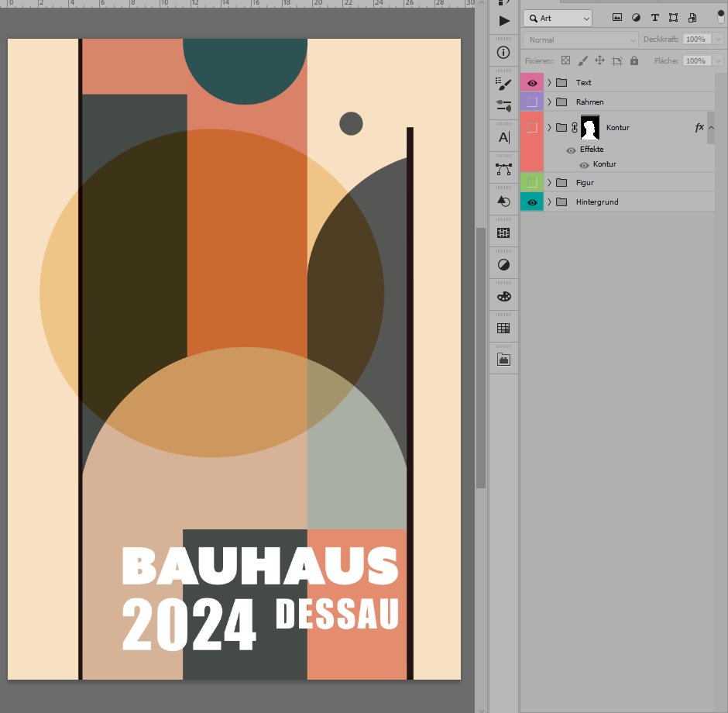Show the Kontur layer group
Screen dimensions: 728x713
tap(532, 128)
